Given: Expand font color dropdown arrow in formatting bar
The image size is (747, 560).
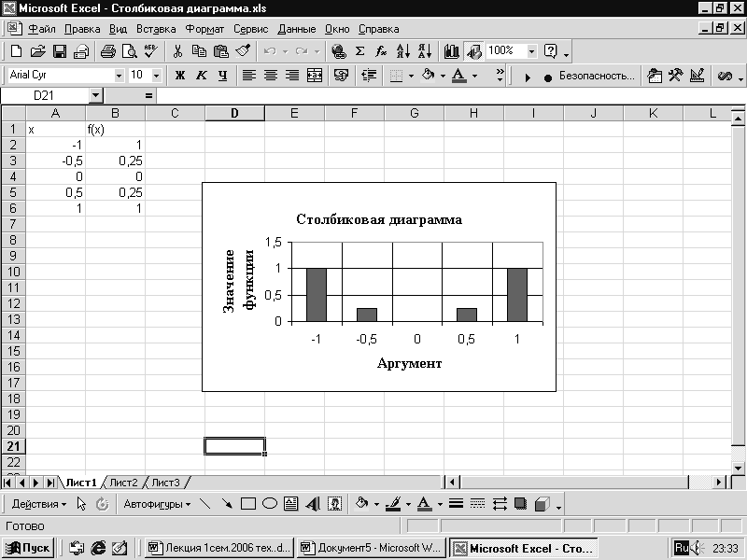Looking at the screenshot, I should tap(474, 76).
